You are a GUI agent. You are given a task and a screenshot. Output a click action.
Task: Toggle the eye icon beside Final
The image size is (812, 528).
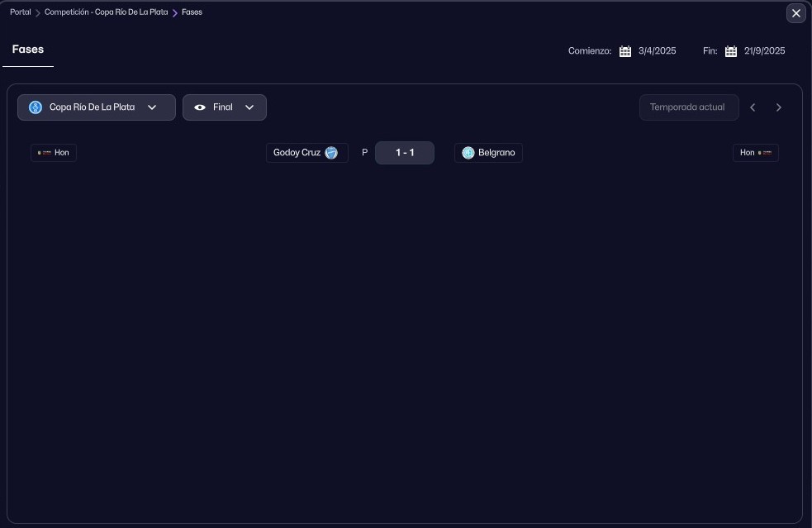tap(200, 107)
